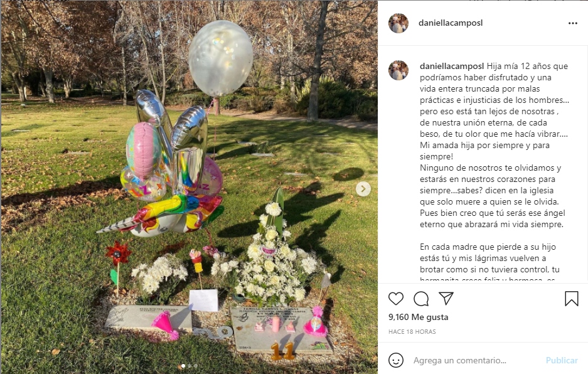Open the HACE 18 HORAS timestamp link
The image size is (588, 374).
tap(412, 331)
